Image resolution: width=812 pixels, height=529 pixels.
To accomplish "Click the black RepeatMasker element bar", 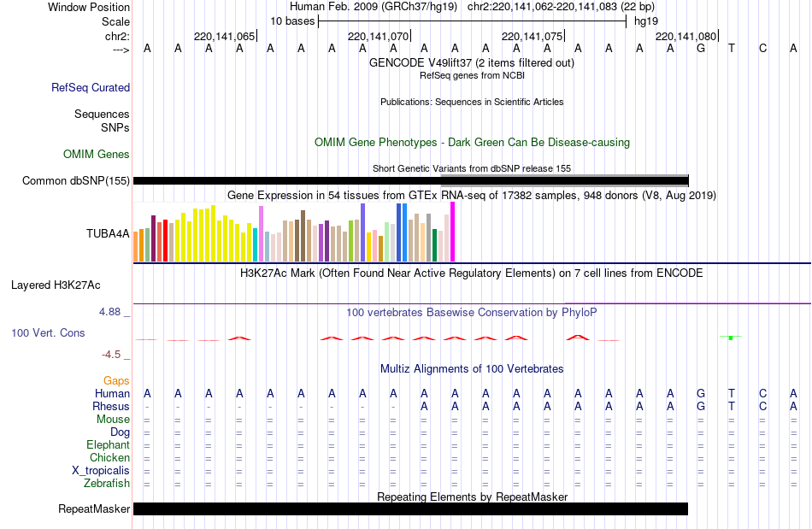I will tap(410, 508).
